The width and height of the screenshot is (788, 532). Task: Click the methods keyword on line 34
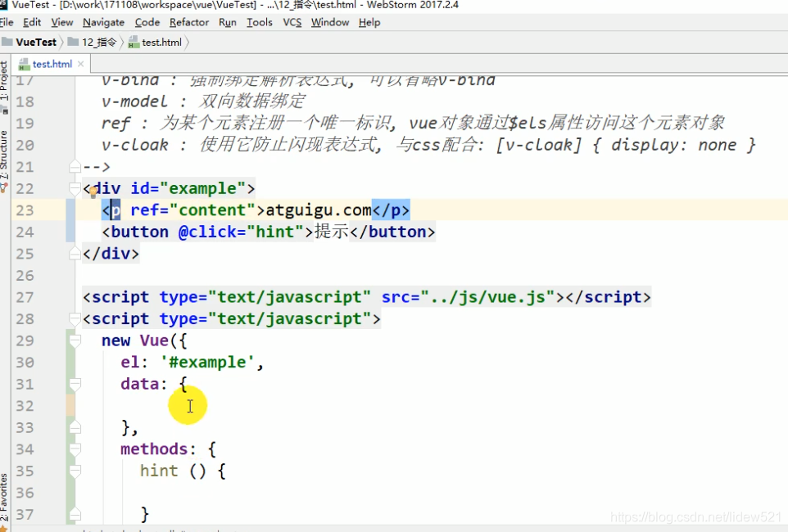pyautogui.click(x=154, y=449)
